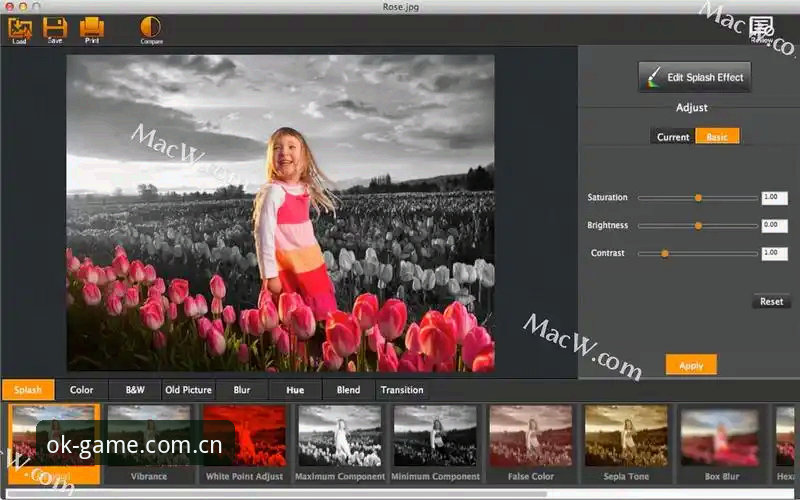
Task: Click the Rose.jpg window title
Action: [x=401, y=7]
